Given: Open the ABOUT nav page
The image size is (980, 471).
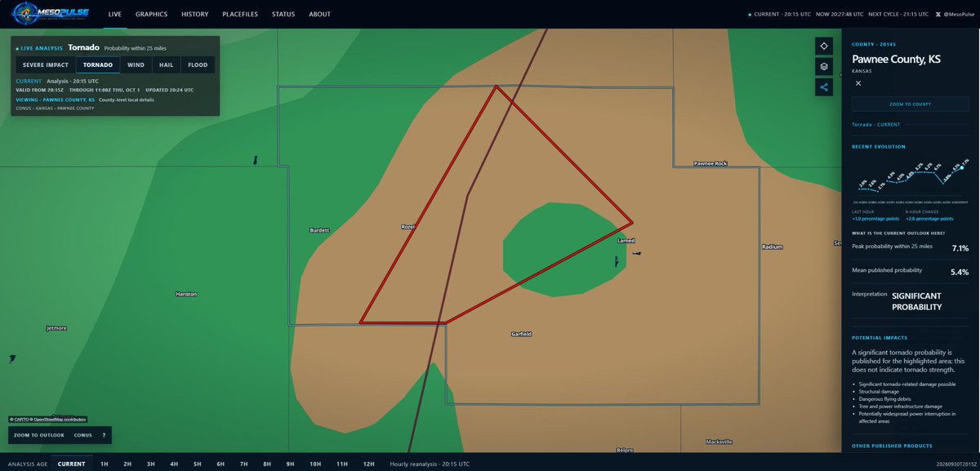Looking at the screenshot, I should (320, 14).
